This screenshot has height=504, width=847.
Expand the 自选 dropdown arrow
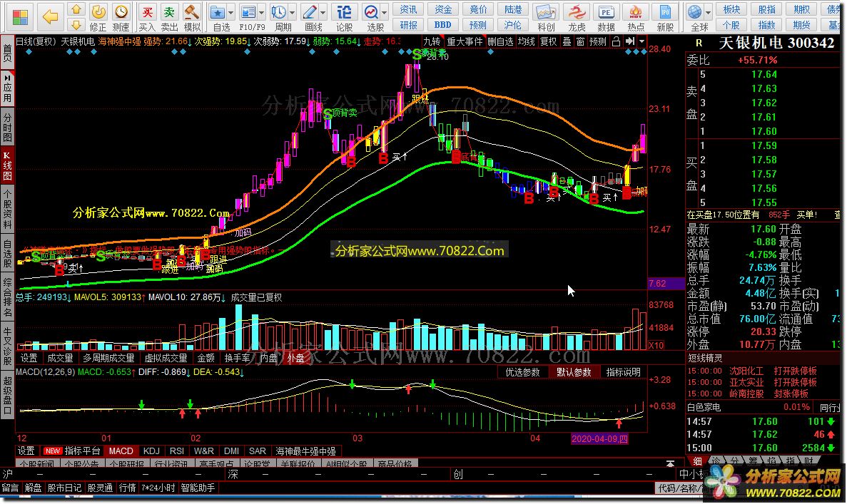[231, 12]
